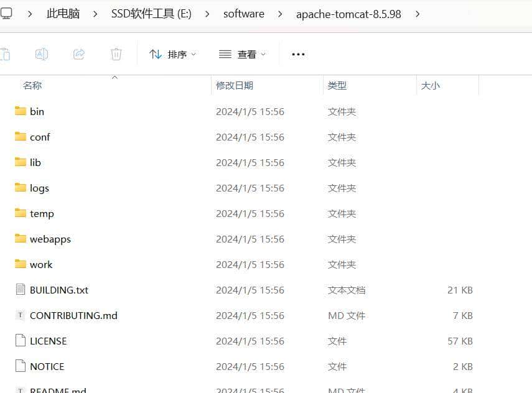Click the share icon in toolbar
Viewport: 532px width, 393px height.
(x=79, y=54)
